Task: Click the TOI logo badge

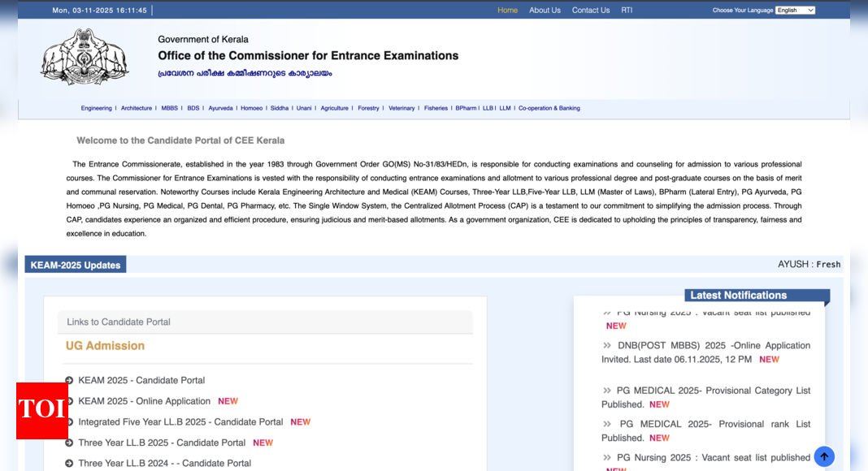Action: (x=41, y=410)
